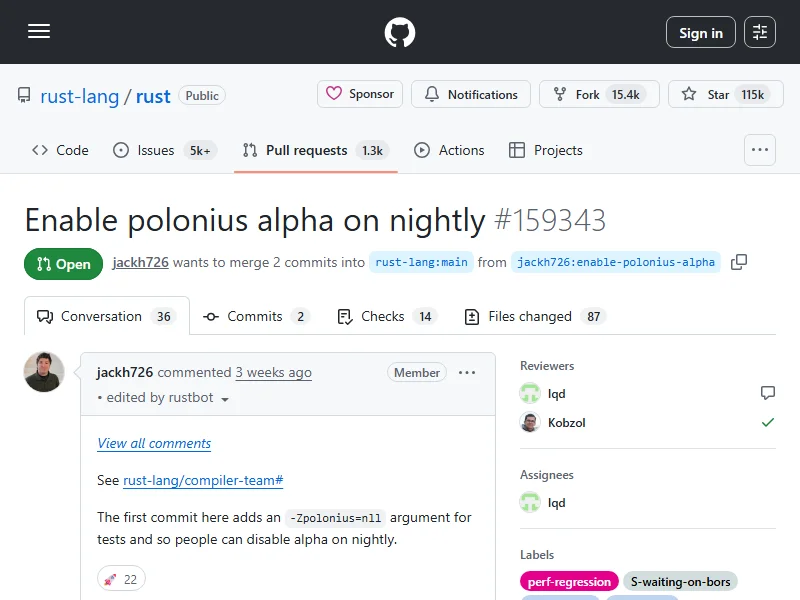Screen dimensions: 800x600
Task: Open the rust-lang/compiler-team# link
Action: point(203,481)
